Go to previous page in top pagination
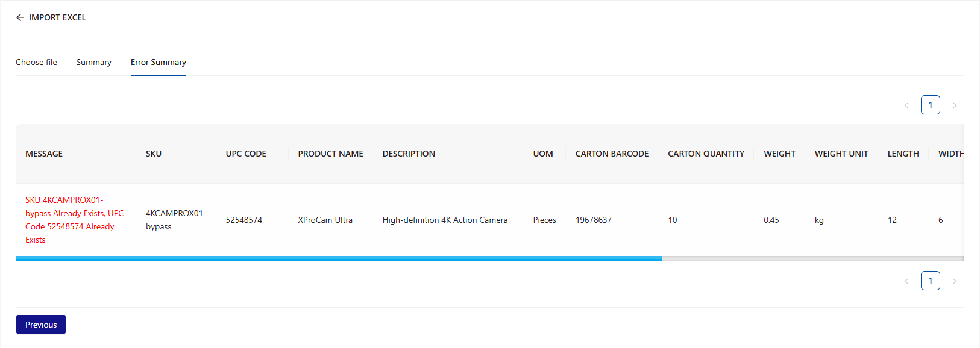 906,105
